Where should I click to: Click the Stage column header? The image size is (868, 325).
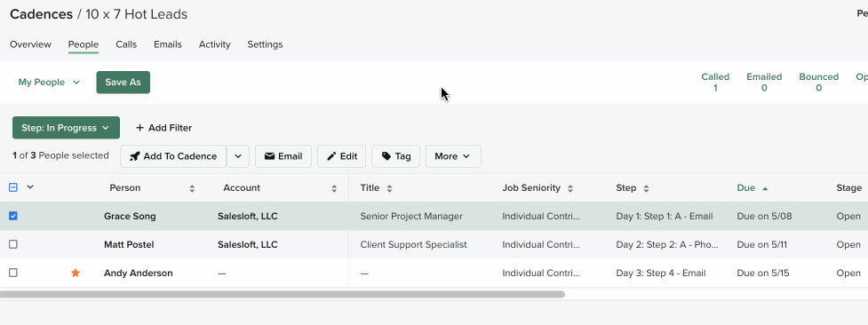click(x=848, y=187)
